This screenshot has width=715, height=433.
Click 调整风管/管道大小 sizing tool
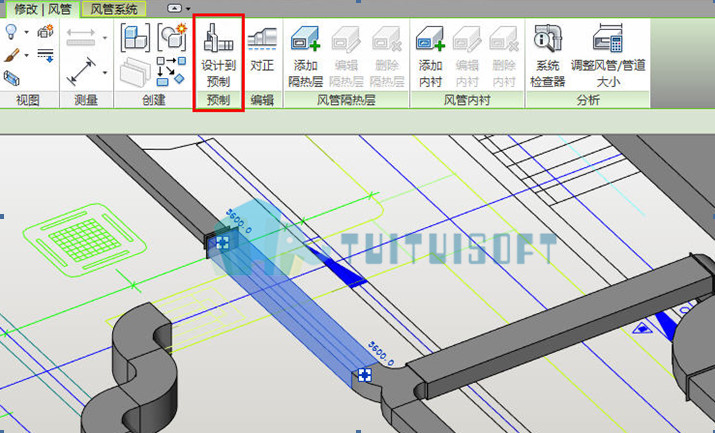608,57
